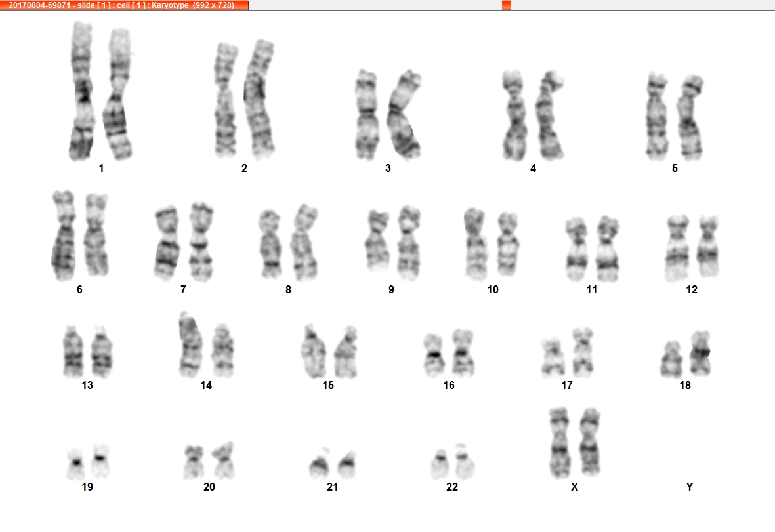Screen dimensions: 775x532
Task: Select the right chromosome of pair 2
Action: (x=259, y=99)
